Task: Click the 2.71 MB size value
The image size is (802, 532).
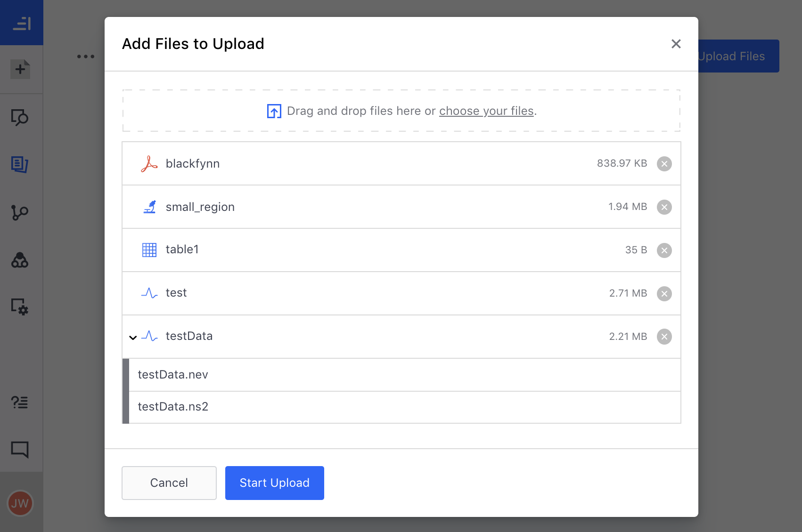Action: tap(628, 293)
